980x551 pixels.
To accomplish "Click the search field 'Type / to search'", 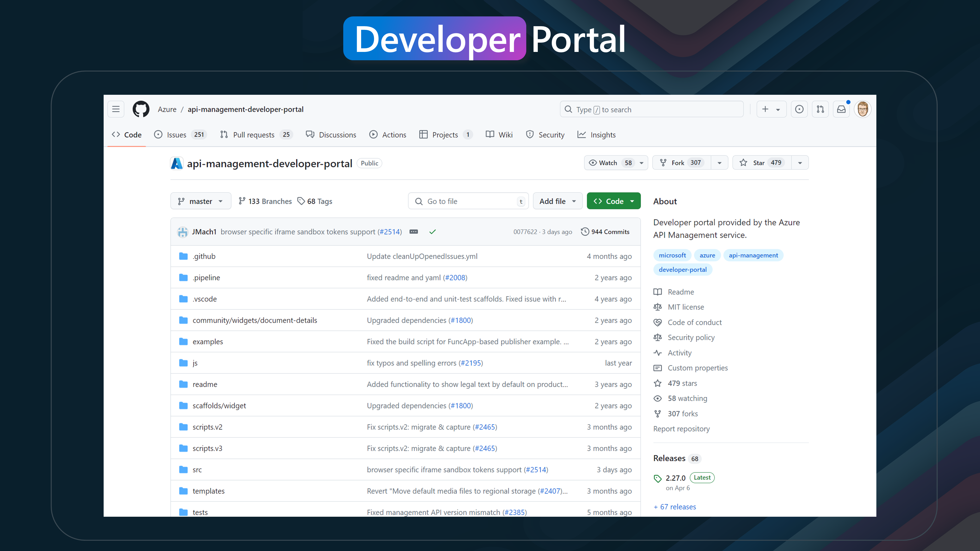I will (652, 109).
